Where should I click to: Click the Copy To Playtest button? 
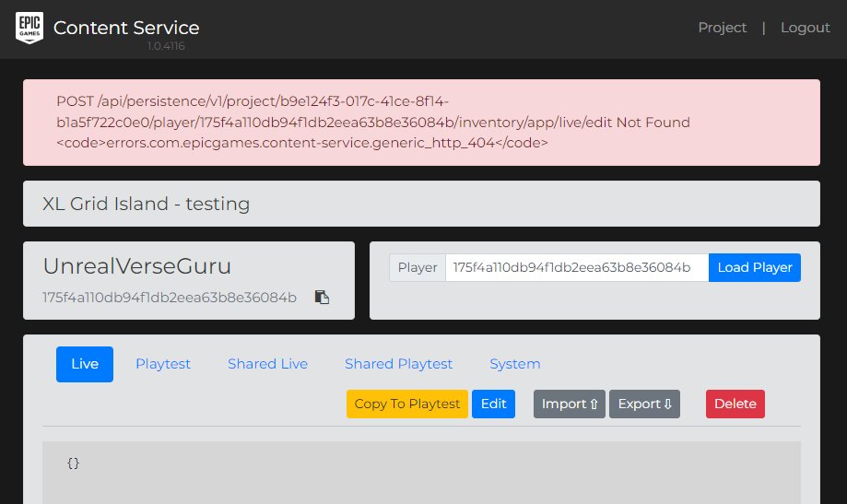(407, 404)
